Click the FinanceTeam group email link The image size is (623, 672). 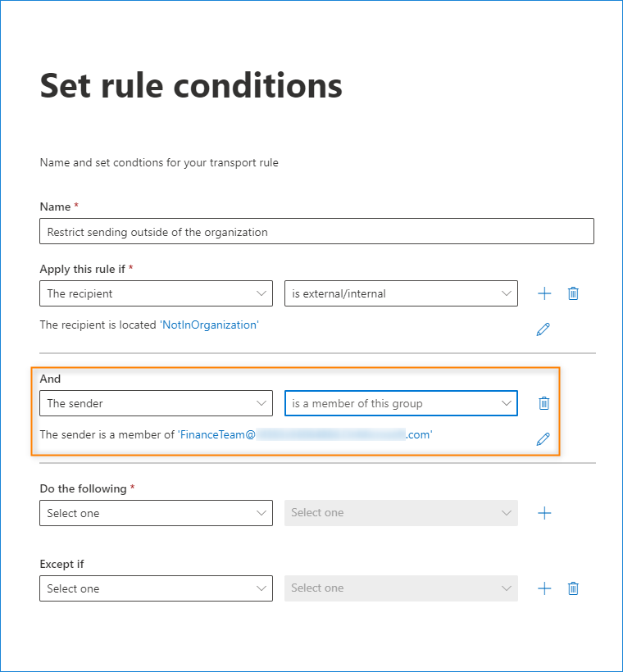305,435
